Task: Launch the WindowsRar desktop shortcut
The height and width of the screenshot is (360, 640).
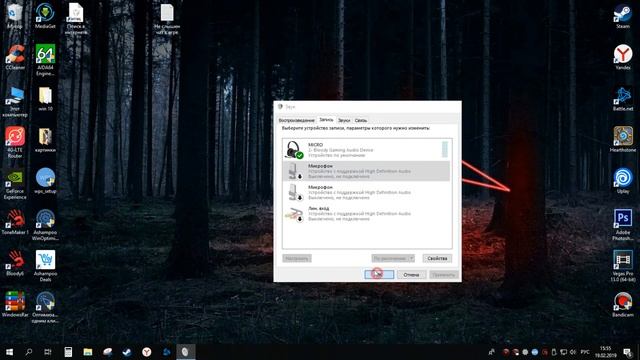Action: (x=15, y=304)
